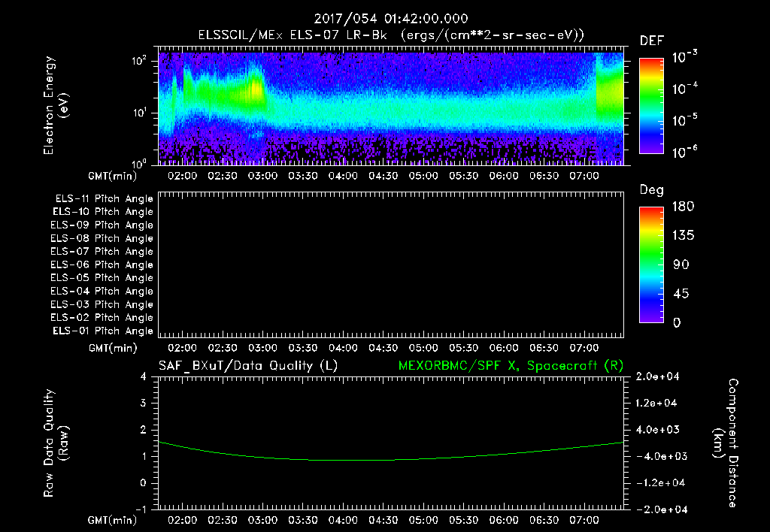Select the ELS-09 Pitch Angle row label
The height and width of the screenshot is (532, 770).
tap(102, 225)
